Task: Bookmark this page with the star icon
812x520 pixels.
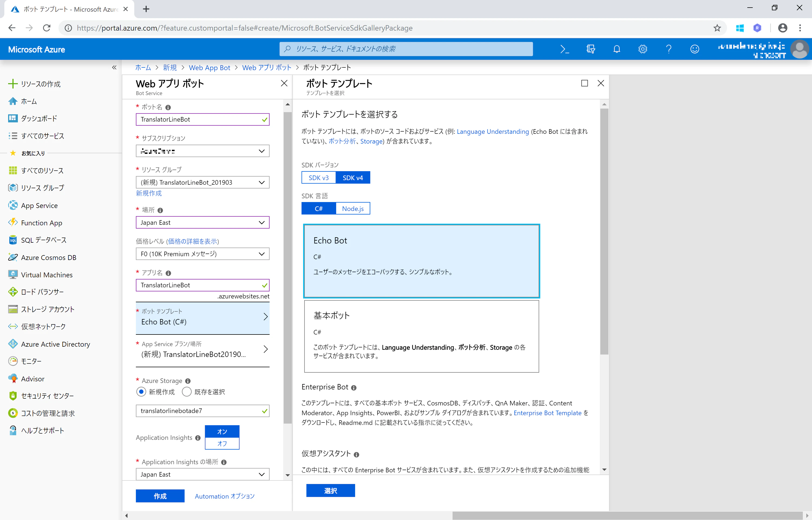Action: (717, 28)
